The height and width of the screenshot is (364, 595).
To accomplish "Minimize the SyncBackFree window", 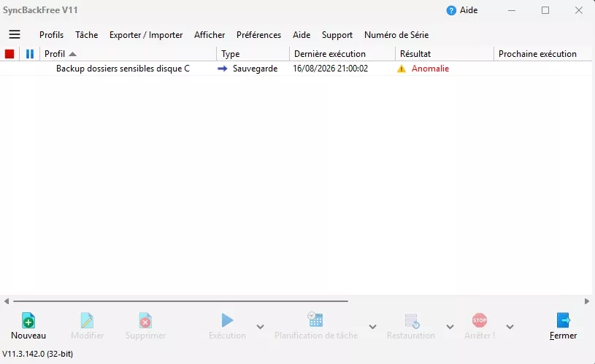I will (x=512, y=11).
